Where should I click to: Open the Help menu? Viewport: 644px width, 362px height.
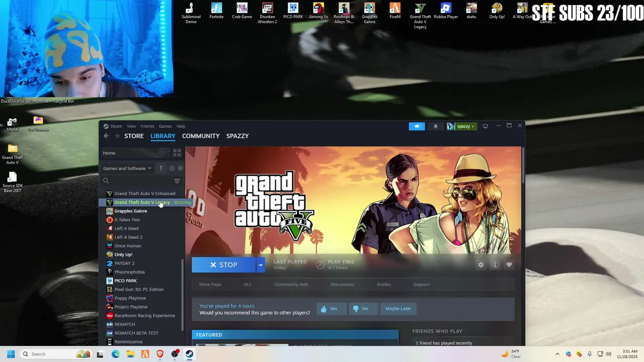pos(181,126)
